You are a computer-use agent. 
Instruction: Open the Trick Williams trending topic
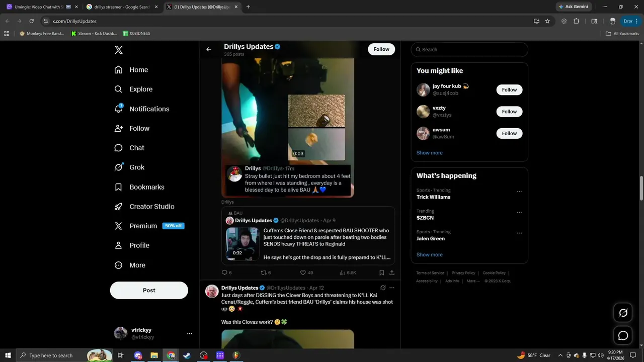point(434,197)
